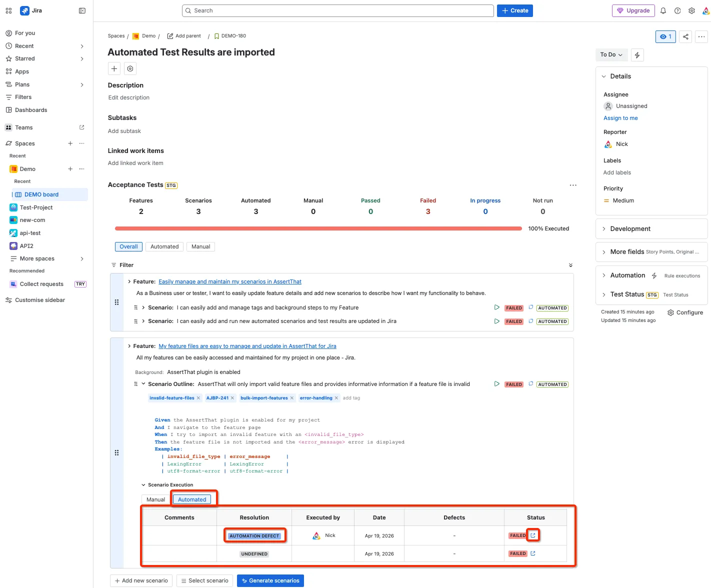Remove the error-handling tag
The height and width of the screenshot is (588, 711).
click(336, 398)
